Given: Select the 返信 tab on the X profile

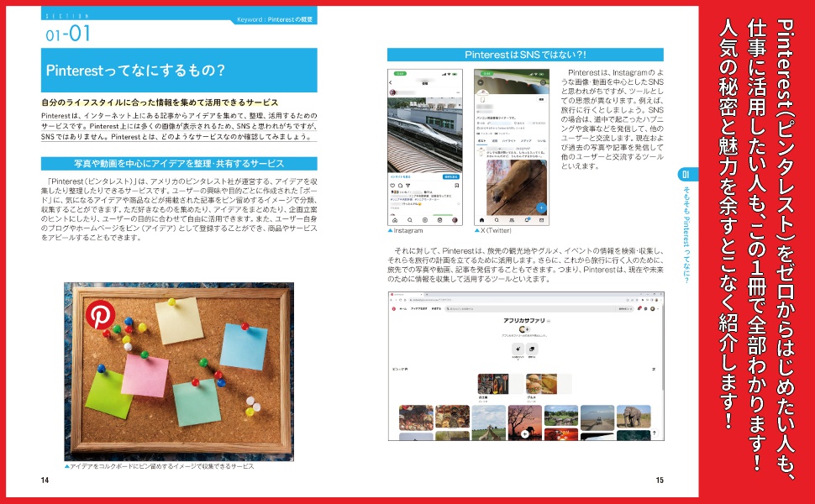Looking at the screenshot, I should (495, 141).
